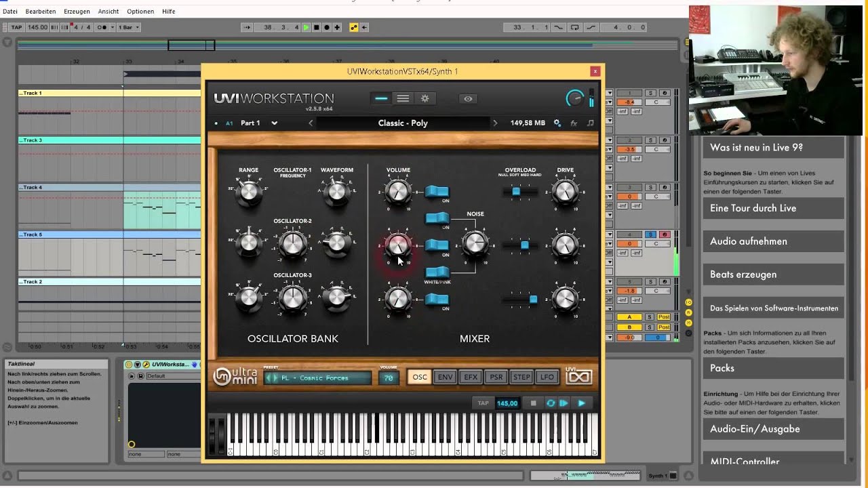Click the top Waveform knob

pyautogui.click(x=336, y=192)
